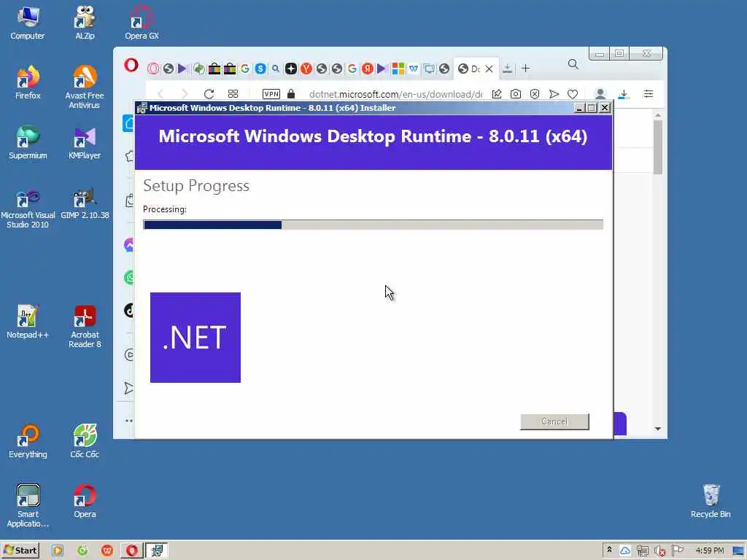Open the Speed Dial grid icon
Screen dimensions: 747x560
pos(233,94)
